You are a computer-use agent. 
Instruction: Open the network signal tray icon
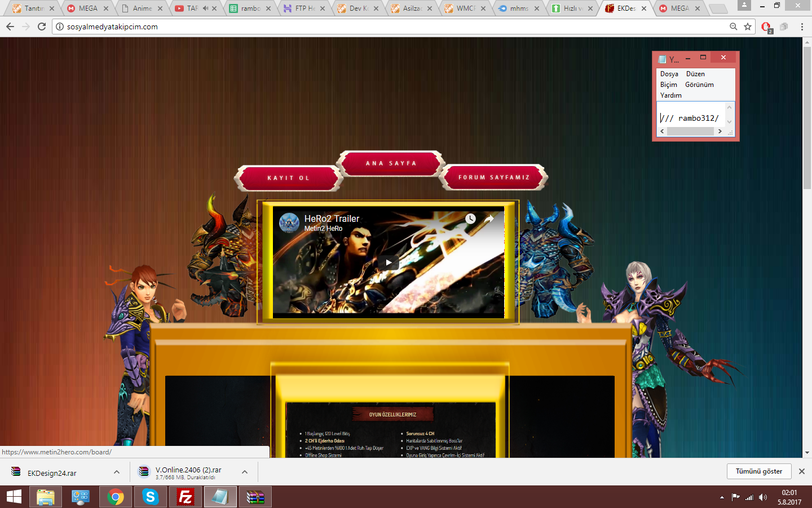tap(749, 497)
